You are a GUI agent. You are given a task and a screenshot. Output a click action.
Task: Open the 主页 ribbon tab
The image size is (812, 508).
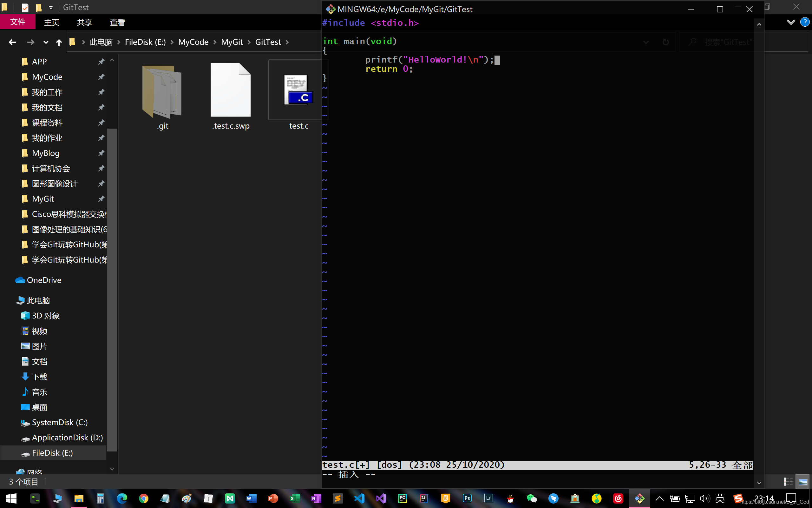[51, 22]
